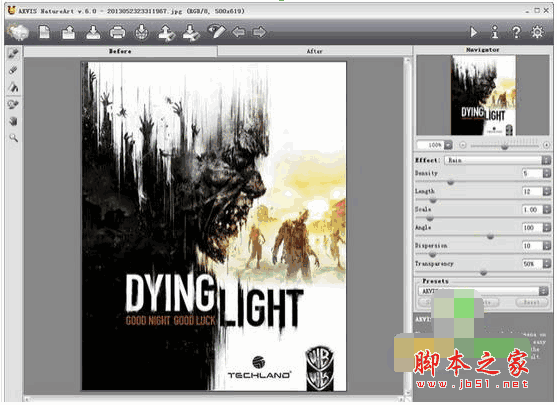This screenshot has height=405, width=557.
Task: Click the Length spinner arrows
Action: pyautogui.click(x=547, y=191)
